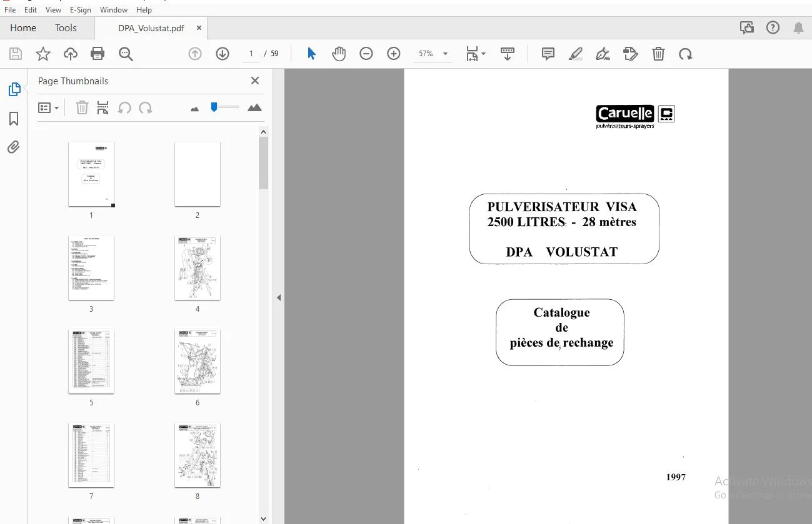Image resolution: width=812 pixels, height=524 pixels.
Task: Open the E-Sign menu
Action: coord(81,9)
